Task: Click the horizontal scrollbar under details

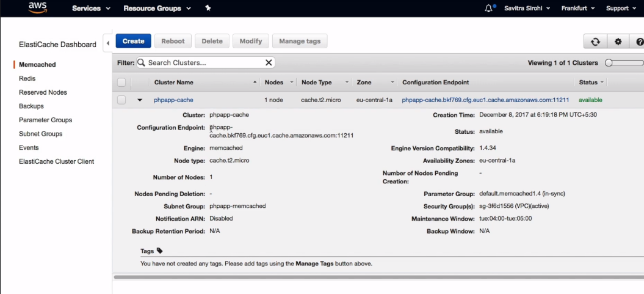Action: click(x=378, y=277)
